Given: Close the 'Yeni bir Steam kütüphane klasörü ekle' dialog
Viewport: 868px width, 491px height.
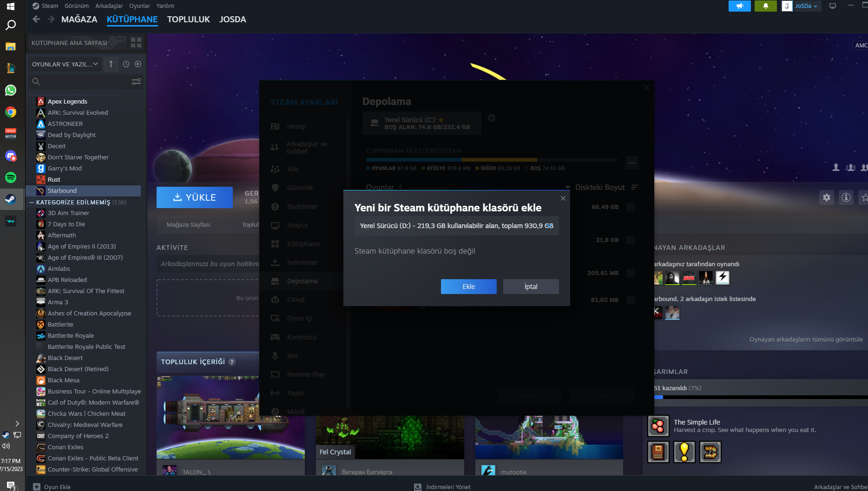Looking at the screenshot, I should pyautogui.click(x=563, y=198).
